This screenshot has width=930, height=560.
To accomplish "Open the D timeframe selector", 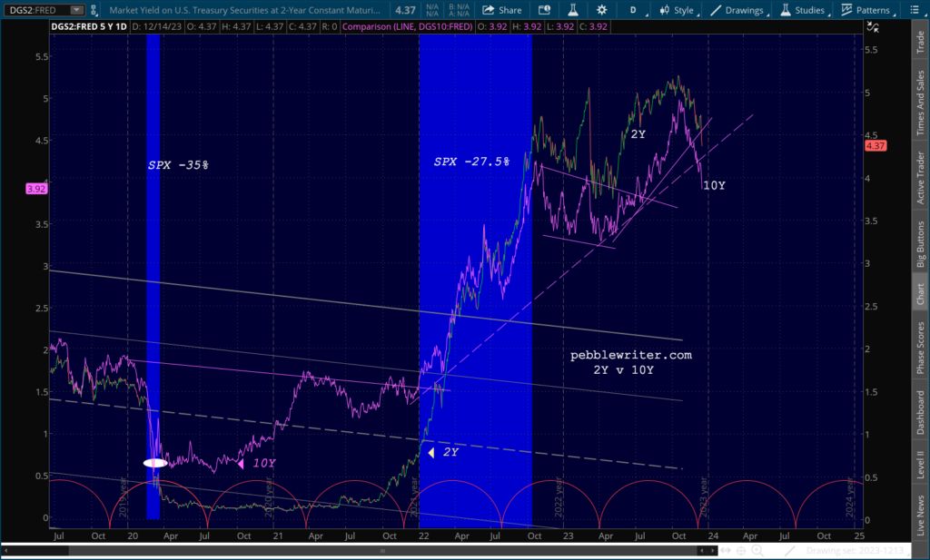I will (634, 10).
